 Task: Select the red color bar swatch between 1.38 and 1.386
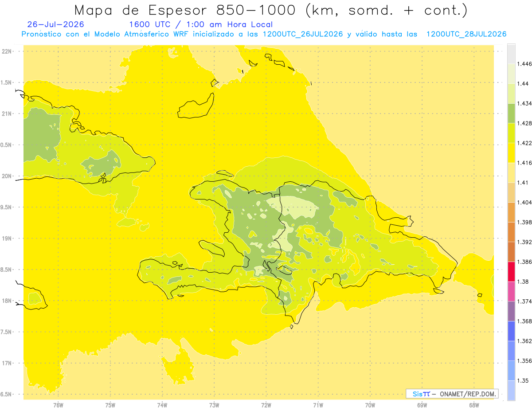[511, 271]
